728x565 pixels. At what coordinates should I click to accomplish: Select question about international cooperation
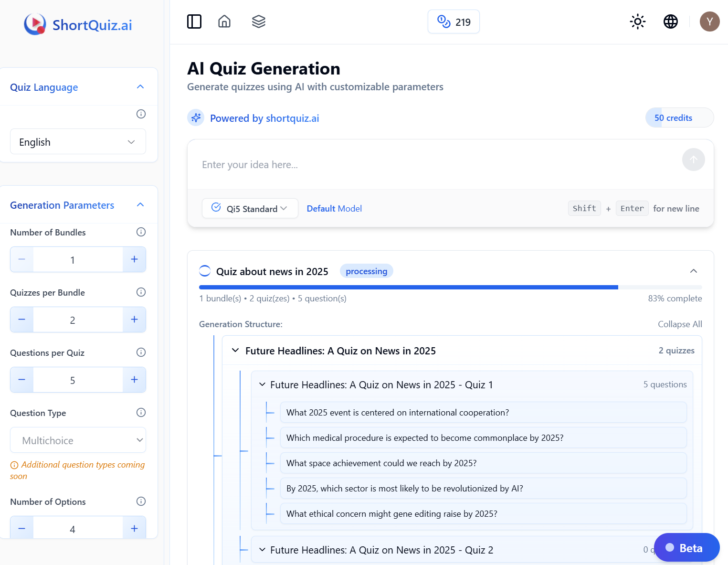pos(483,412)
